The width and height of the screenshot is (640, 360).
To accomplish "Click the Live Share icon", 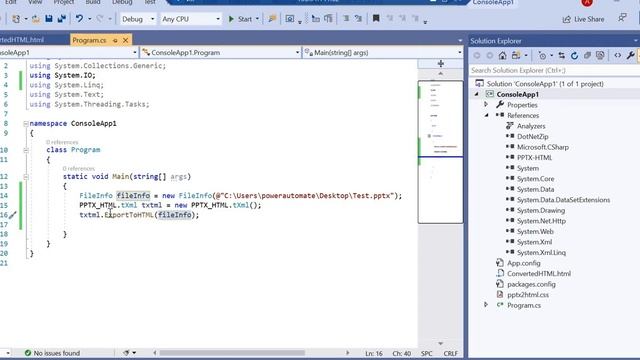I will coord(567,19).
